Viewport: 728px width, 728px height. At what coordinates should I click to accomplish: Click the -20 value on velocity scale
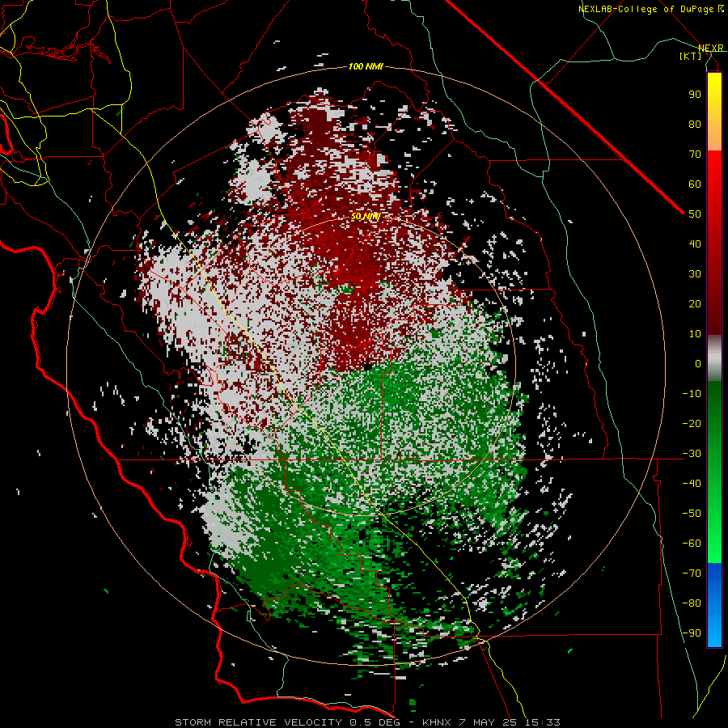(692, 423)
